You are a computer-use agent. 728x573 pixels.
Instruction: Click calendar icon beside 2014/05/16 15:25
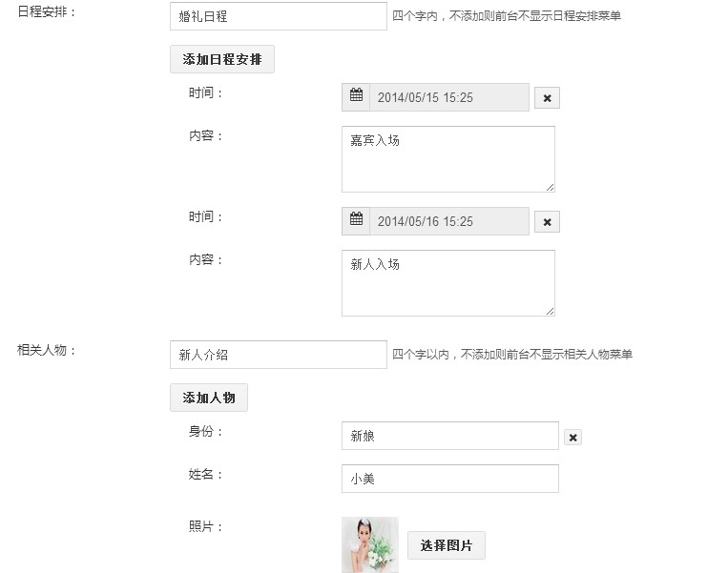(356, 220)
